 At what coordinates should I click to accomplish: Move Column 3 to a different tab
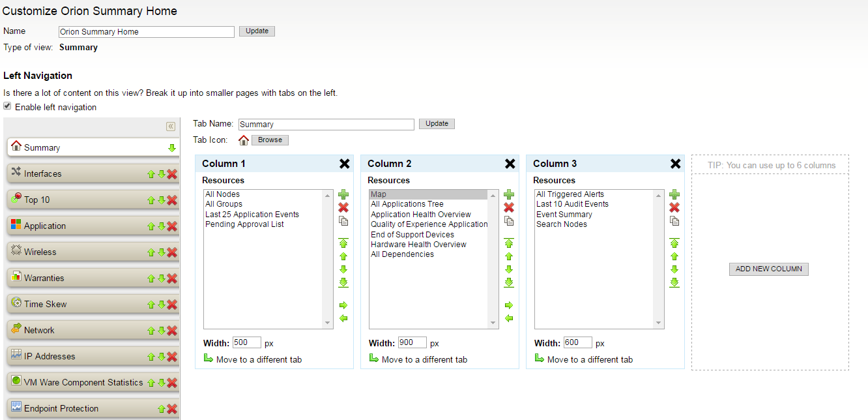coord(584,359)
